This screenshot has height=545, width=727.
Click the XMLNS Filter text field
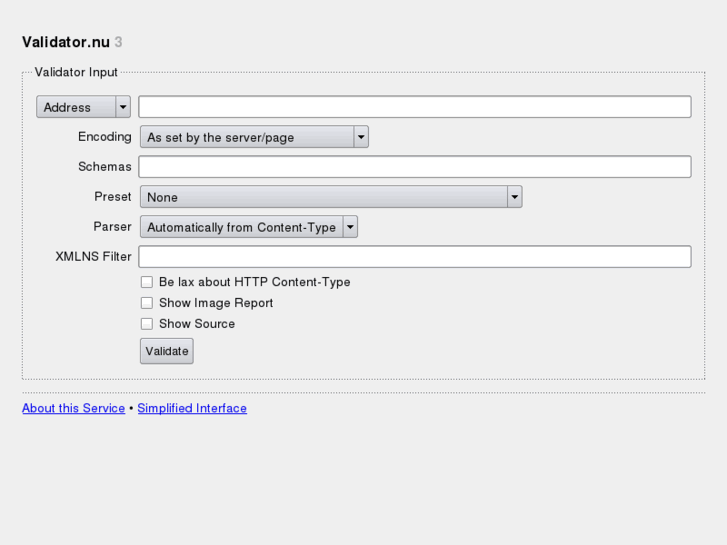[x=415, y=256]
